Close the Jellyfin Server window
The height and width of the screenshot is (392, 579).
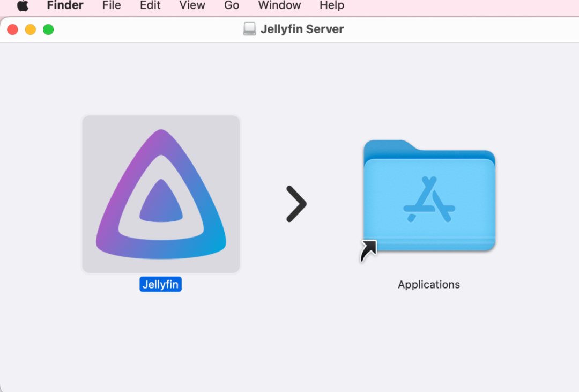tap(12, 29)
